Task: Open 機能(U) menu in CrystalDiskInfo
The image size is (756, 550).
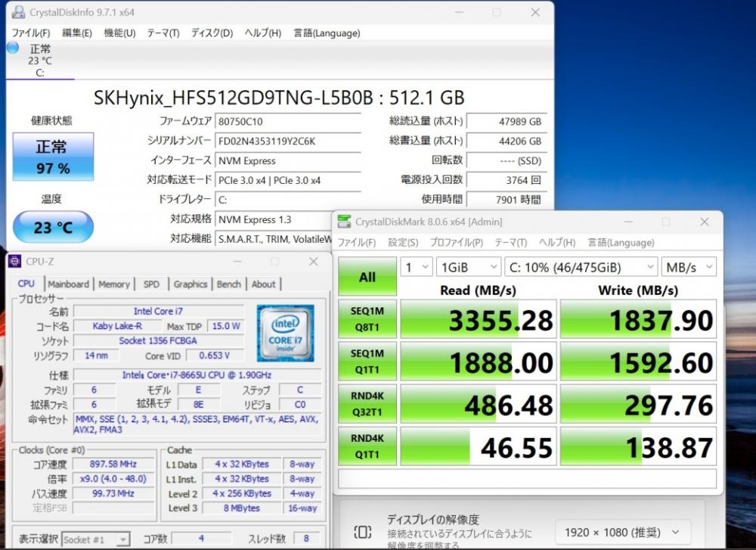Action: pos(119,33)
